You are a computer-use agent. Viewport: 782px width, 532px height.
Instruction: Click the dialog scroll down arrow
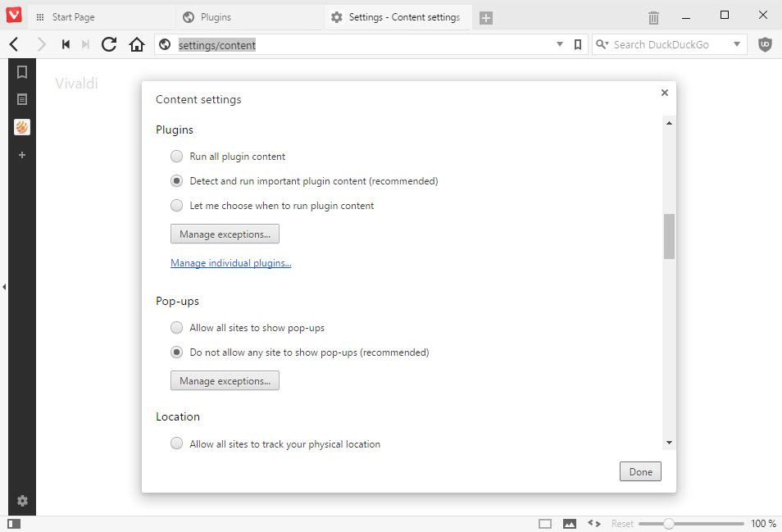coord(669,443)
